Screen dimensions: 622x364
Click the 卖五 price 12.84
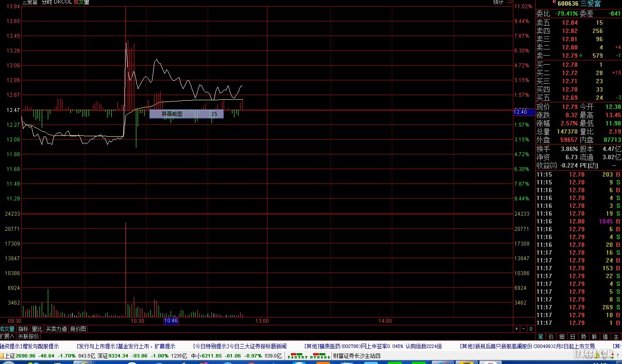tap(570, 23)
